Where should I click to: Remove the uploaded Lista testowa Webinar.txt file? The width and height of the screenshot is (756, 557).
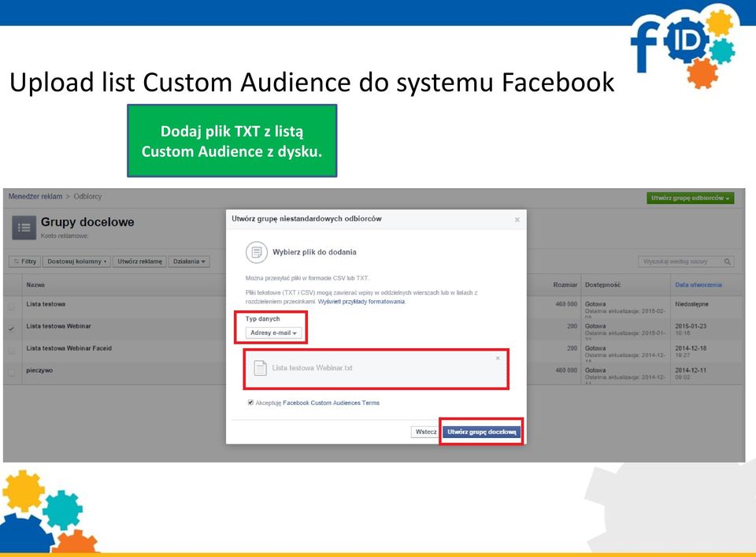498,358
